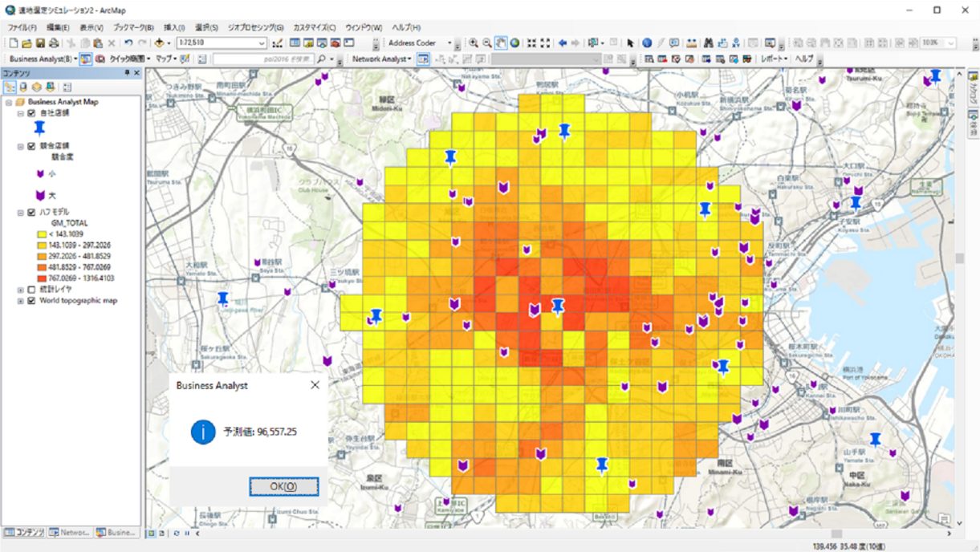The width and height of the screenshot is (980, 552).
Task: Click the Identify tool icon
Action: (647, 43)
